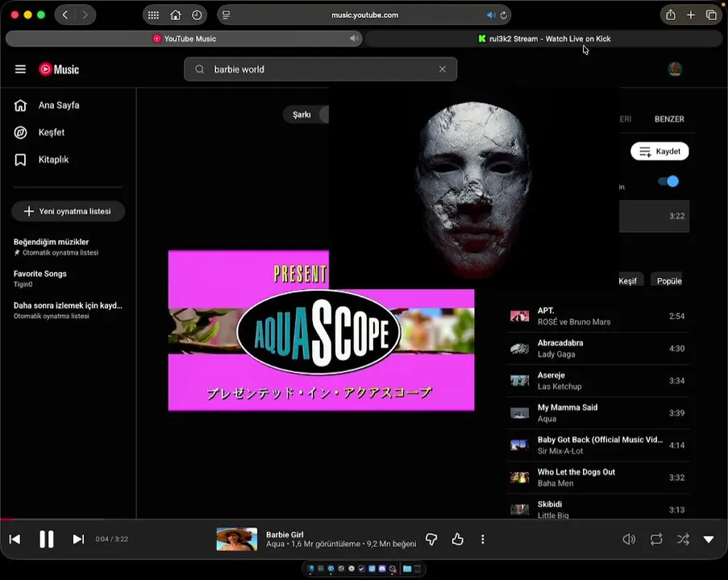Mute audio via address bar speaker icon
The height and width of the screenshot is (580, 728).
click(x=491, y=14)
